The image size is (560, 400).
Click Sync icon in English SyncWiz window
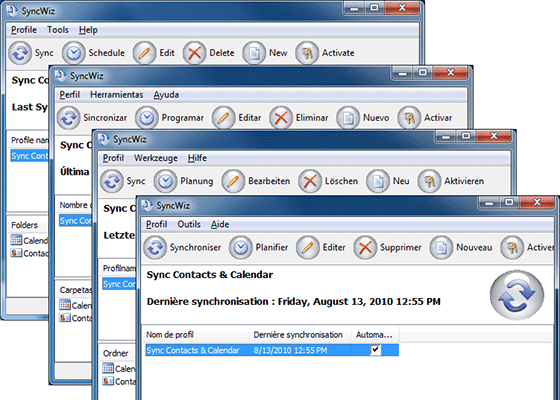(x=20, y=53)
